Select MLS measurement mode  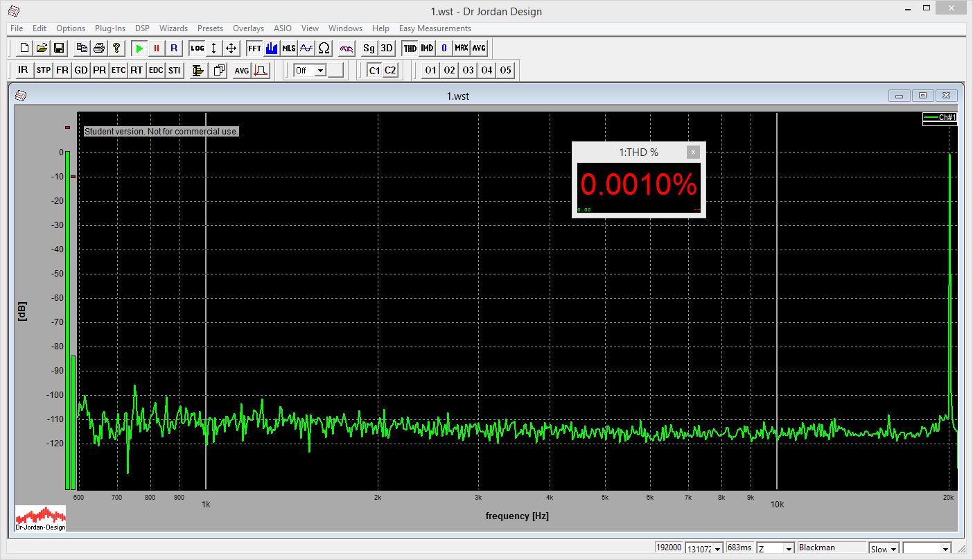tap(289, 48)
